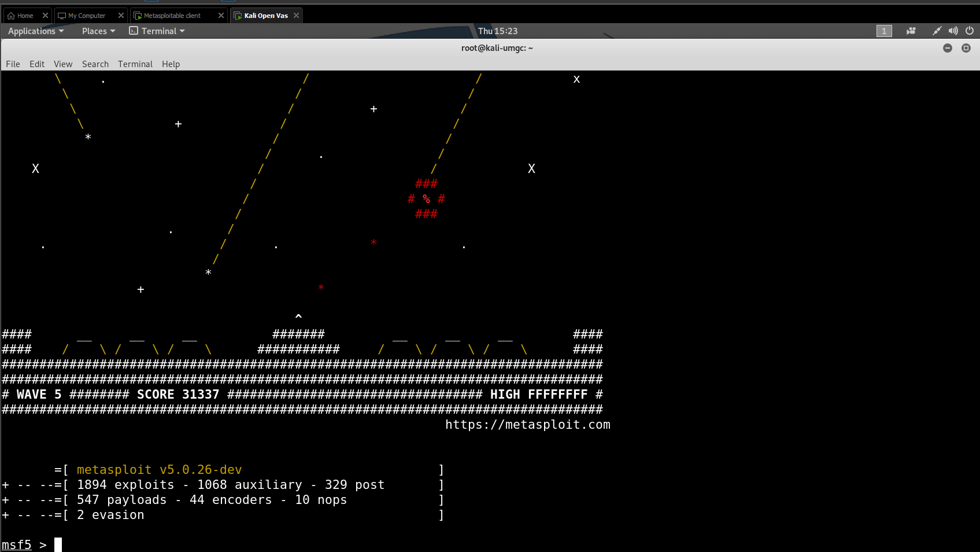Click the '547 payloads' text

coord(122,500)
